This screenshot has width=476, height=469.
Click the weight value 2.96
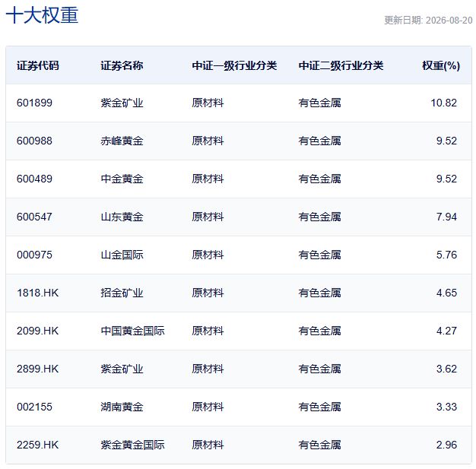click(x=446, y=445)
